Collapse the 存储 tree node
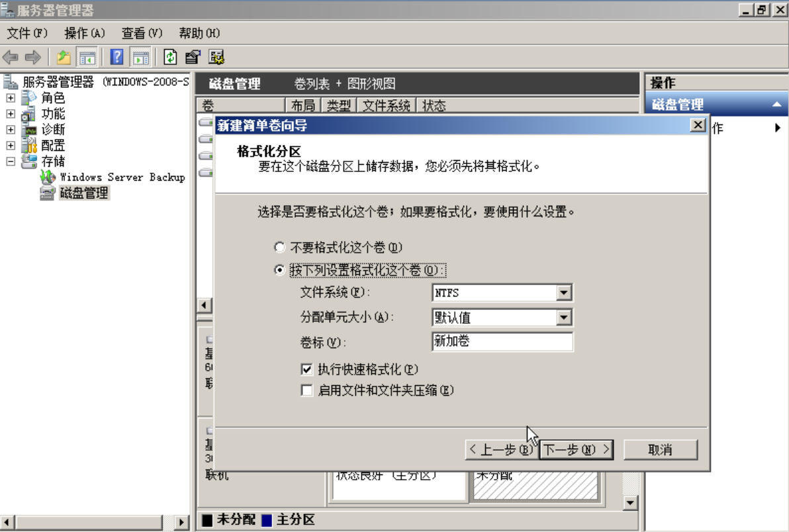This screenshot has width=789, height=532. pos(11,161)
